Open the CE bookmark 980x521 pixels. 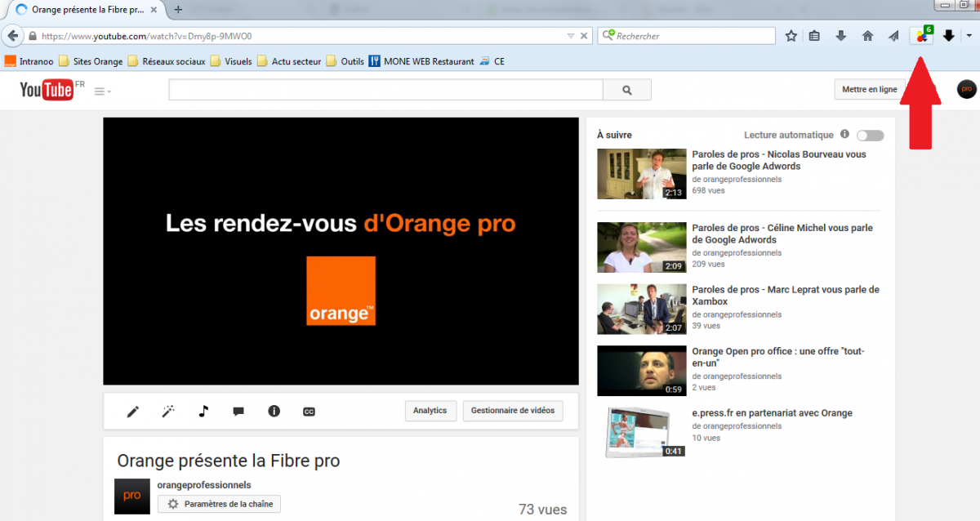[x=492, y=61]
